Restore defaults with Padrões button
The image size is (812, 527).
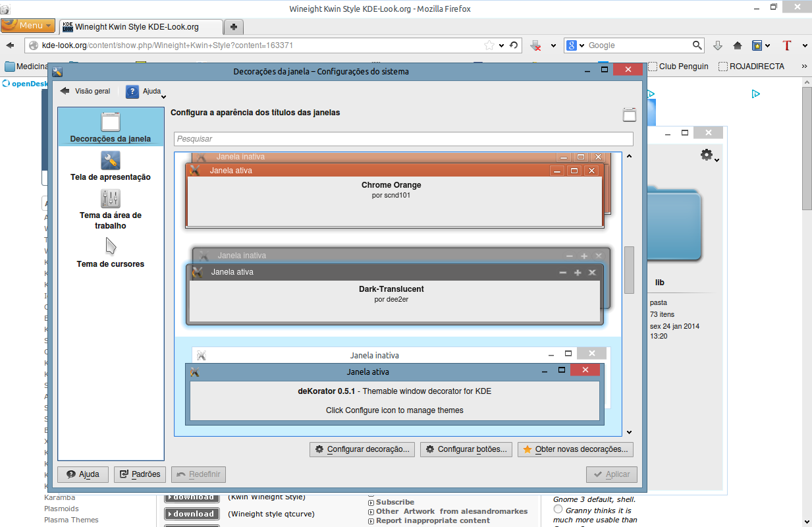pyautogui.click(x=140, y=474)
